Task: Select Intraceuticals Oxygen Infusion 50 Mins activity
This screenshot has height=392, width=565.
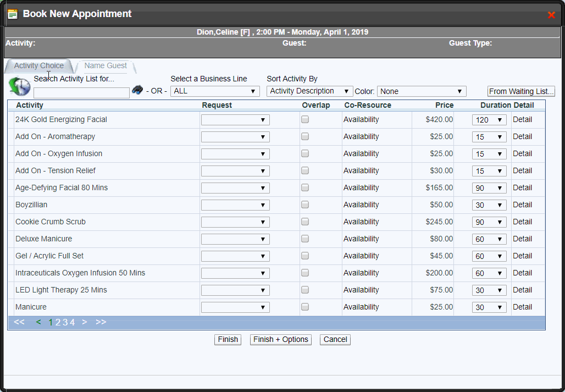Action: 80,273
